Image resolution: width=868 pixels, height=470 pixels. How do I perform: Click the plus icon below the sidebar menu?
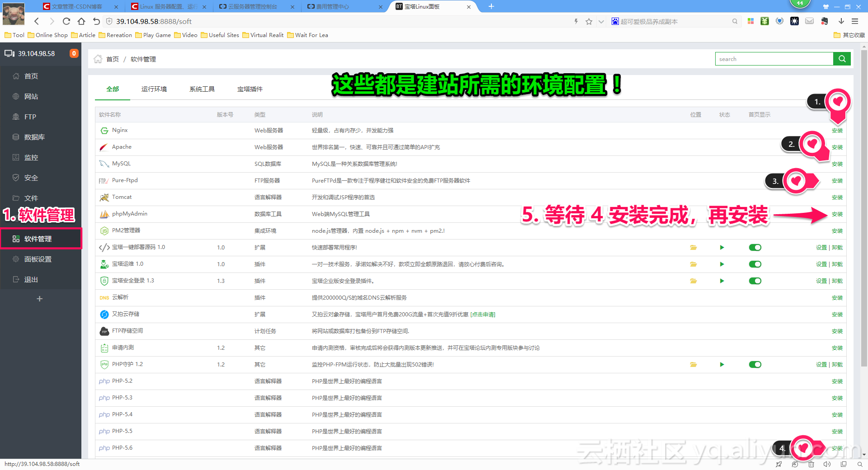pyautogui.click(x=40, y=299)
